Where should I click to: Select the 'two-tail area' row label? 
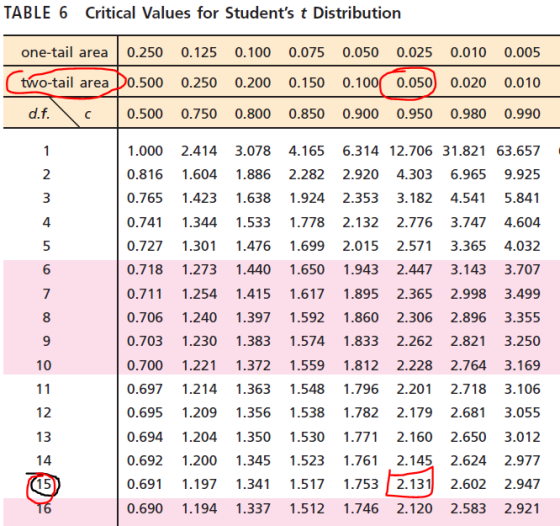[x=65, y=82]
